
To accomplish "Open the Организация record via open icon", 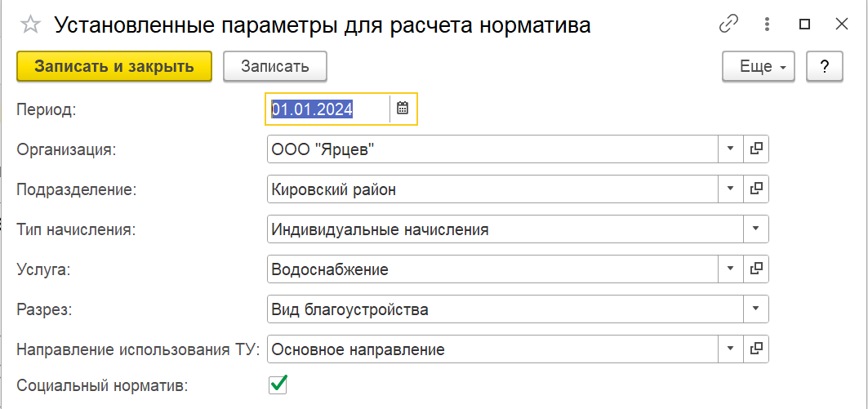I will 756,149.
